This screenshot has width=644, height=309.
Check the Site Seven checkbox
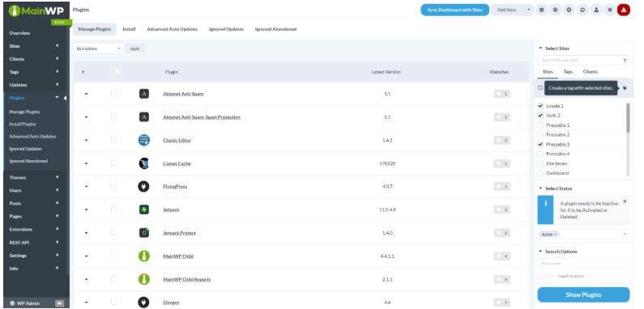click(540, 163)
